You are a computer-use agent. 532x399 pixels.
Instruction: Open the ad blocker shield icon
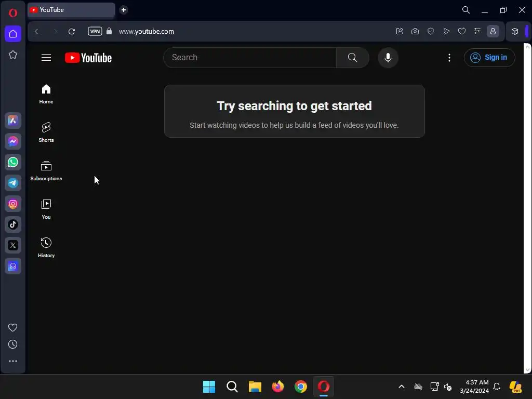[x=431, y=31]
